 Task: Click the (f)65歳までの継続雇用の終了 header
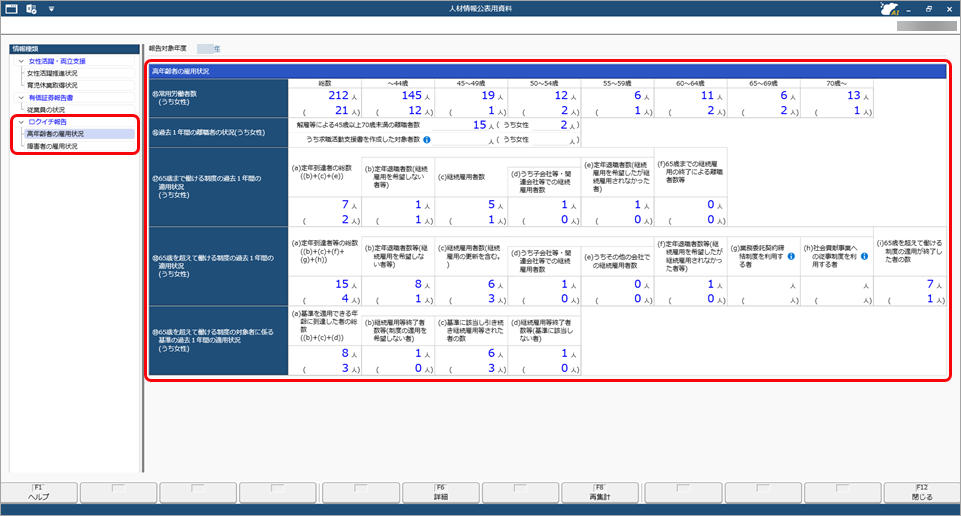click(690, 172)
